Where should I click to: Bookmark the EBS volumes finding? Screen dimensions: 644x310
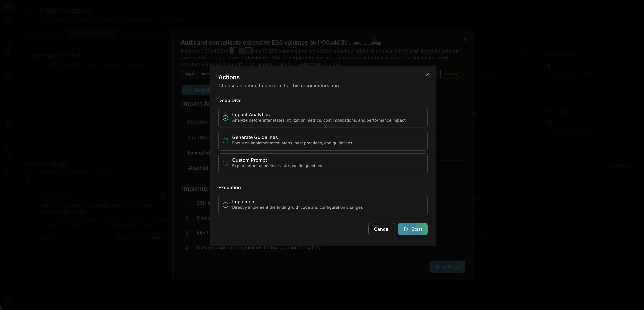tap(153, 197)
